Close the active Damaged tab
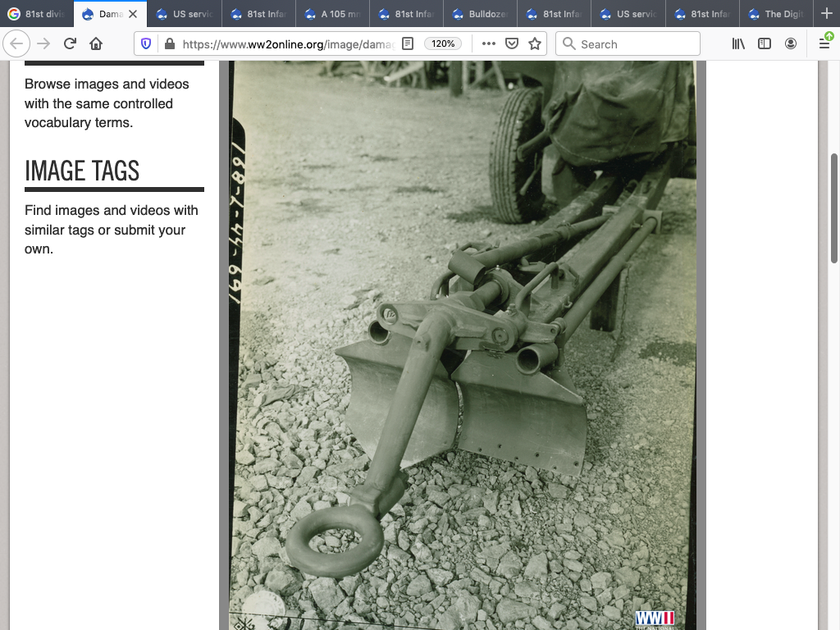The height and width of the screenshot is (630, 840). click(133, 14)
